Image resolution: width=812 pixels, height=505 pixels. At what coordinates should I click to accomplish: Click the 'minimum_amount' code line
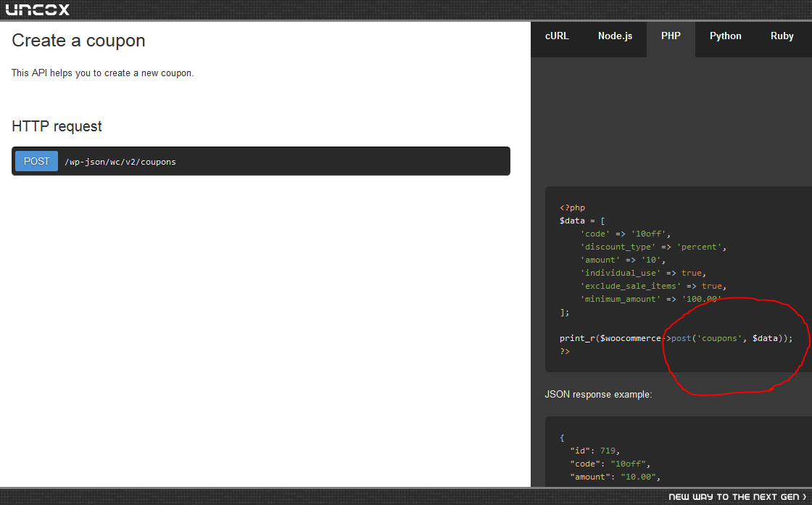point(650,299)
